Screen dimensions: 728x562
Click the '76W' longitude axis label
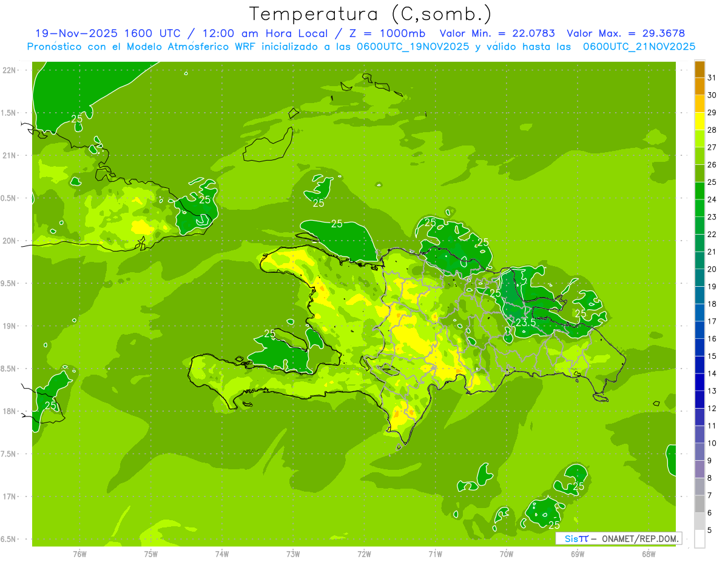[x=79, y=554]
